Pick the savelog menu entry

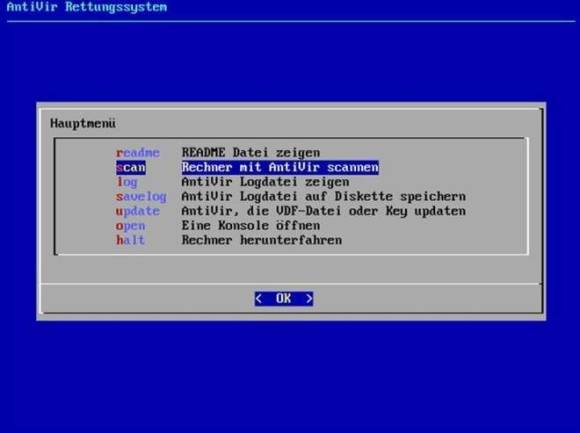tap(141, 196)
